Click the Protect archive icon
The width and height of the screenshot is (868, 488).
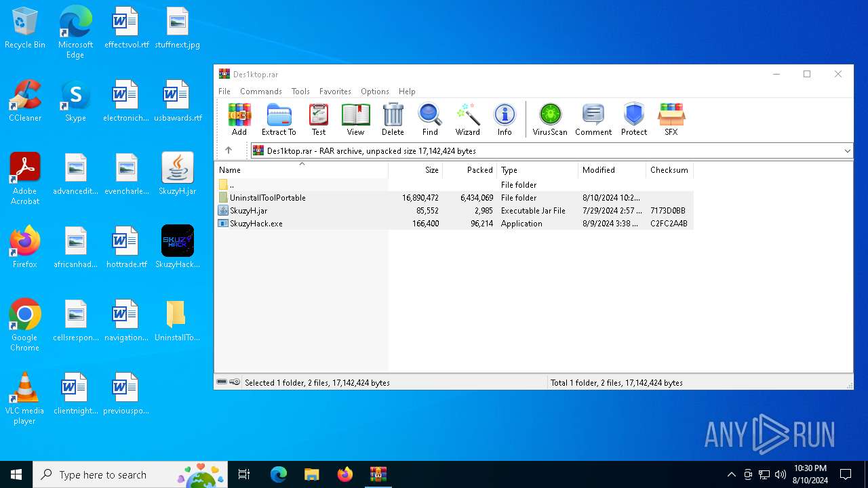(634, 119)
